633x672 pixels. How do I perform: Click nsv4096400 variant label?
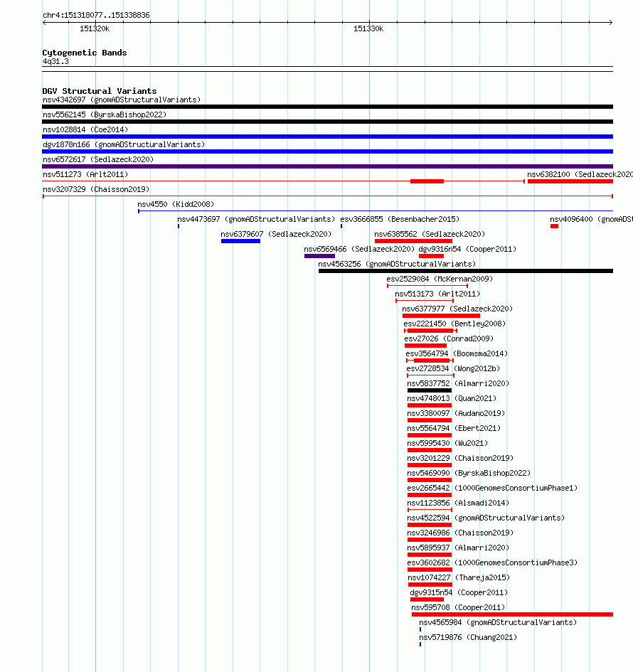pos(592,219)
